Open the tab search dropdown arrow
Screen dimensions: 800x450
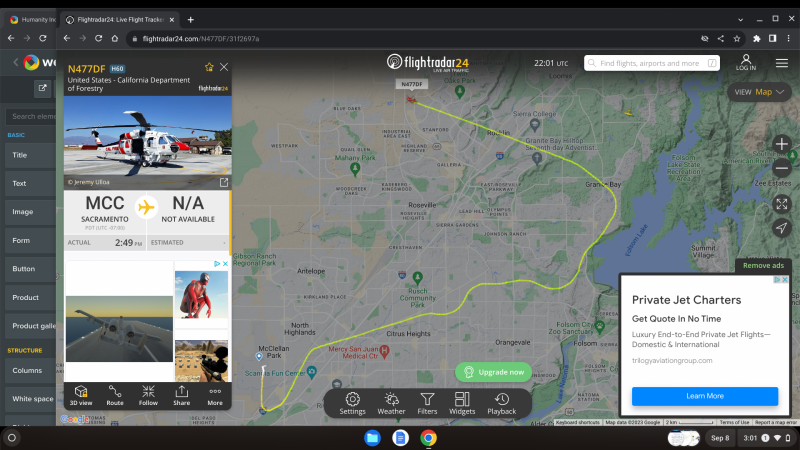[x=740, y=20]
